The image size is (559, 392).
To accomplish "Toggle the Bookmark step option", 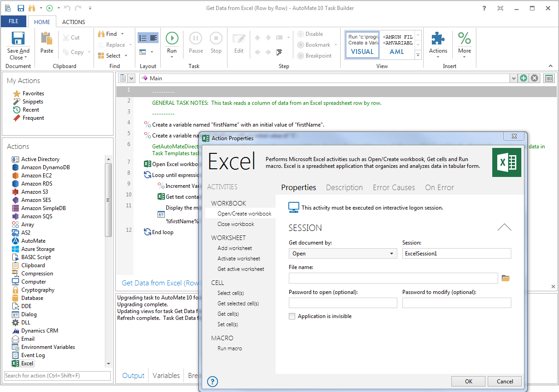I will pyautogui.click(x=314, y=45).
